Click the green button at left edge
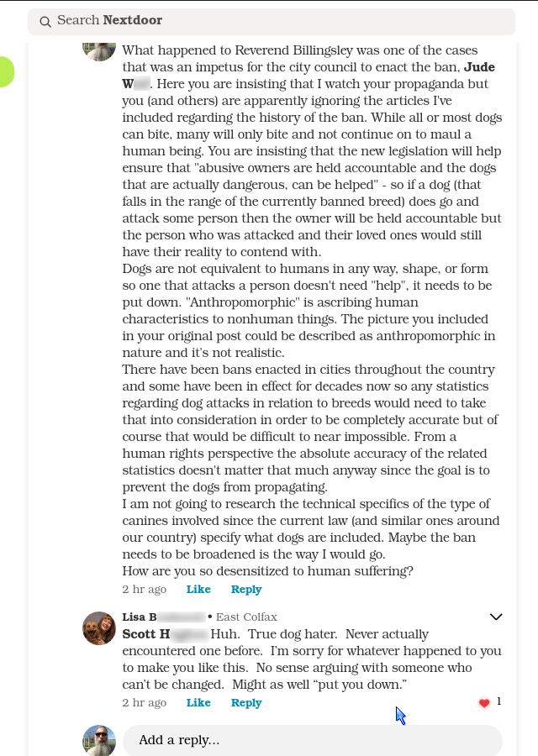This screenshot has width=538, height=756. coord(5,72)
